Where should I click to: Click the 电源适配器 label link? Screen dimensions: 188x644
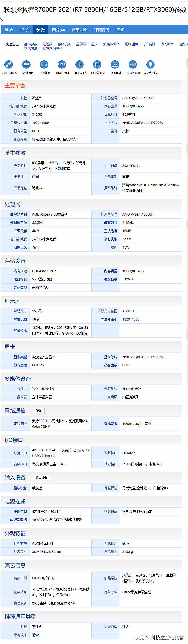click(18, 520)
